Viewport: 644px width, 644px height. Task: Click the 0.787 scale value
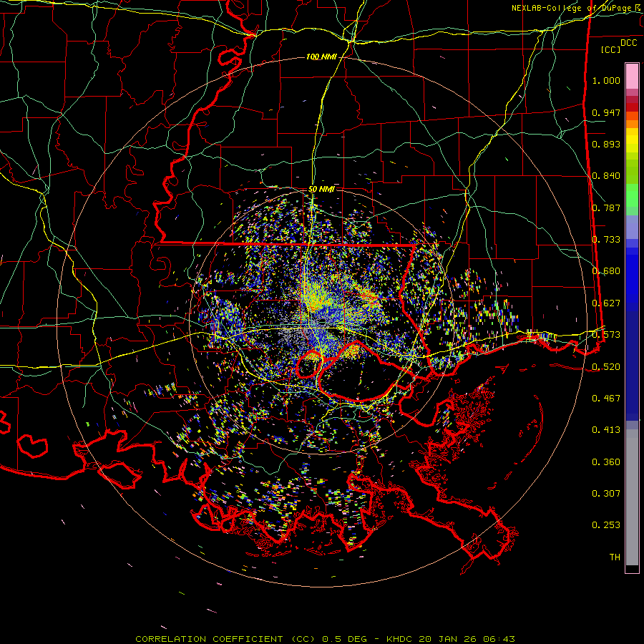[606, 208]
